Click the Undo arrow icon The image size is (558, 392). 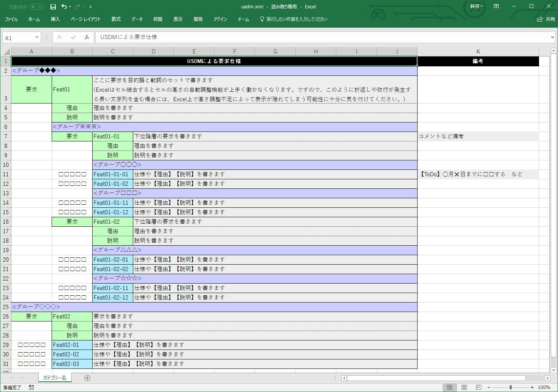[x=64, y=6]
